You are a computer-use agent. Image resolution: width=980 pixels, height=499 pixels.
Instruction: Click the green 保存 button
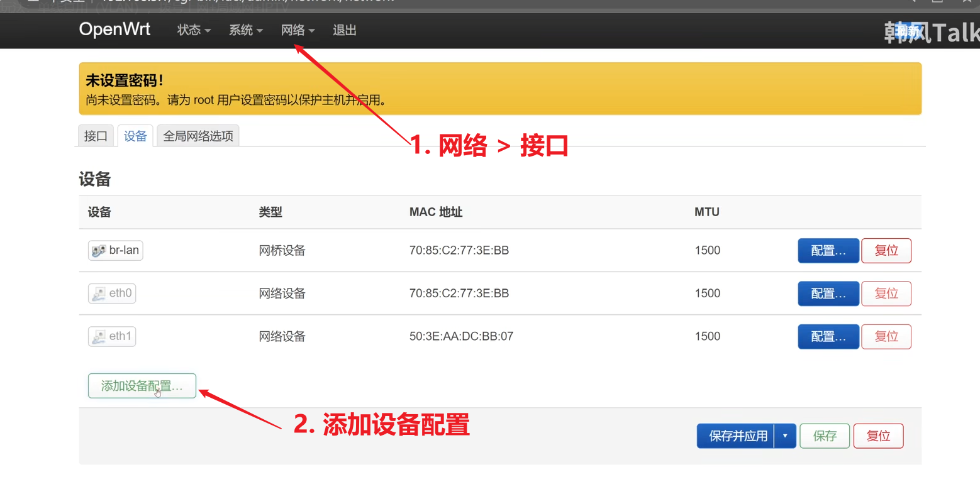[825, 436]
